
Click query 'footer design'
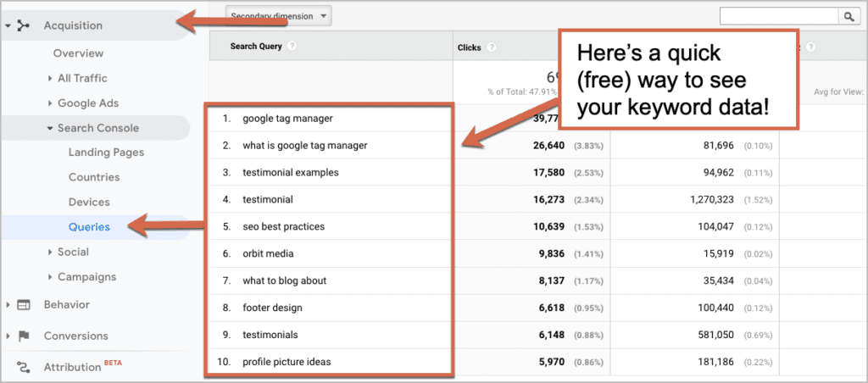(x=272, y=308)
